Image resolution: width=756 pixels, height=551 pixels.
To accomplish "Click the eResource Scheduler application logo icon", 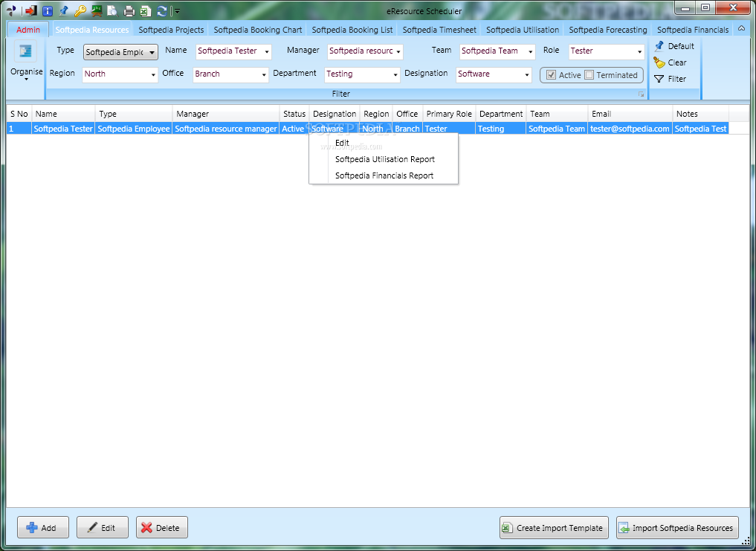I will pos(12,10).
